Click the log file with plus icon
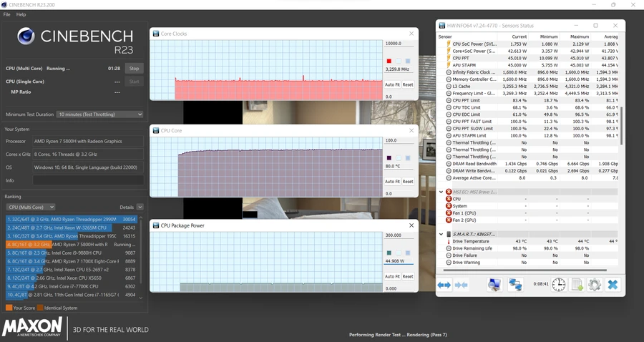Viewport: 644px width, 342px height. point(577,285)
